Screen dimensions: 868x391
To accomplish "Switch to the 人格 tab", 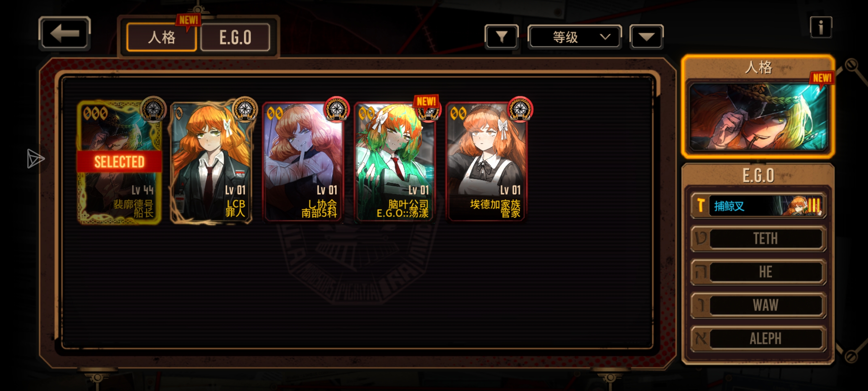I will click(x=162, y=37).
